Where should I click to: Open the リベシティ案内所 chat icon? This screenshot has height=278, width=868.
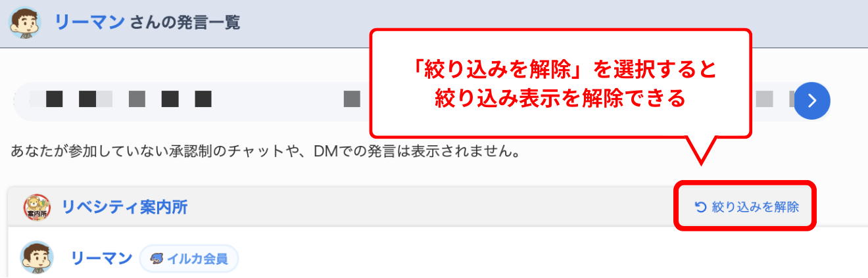click(37, 208)
